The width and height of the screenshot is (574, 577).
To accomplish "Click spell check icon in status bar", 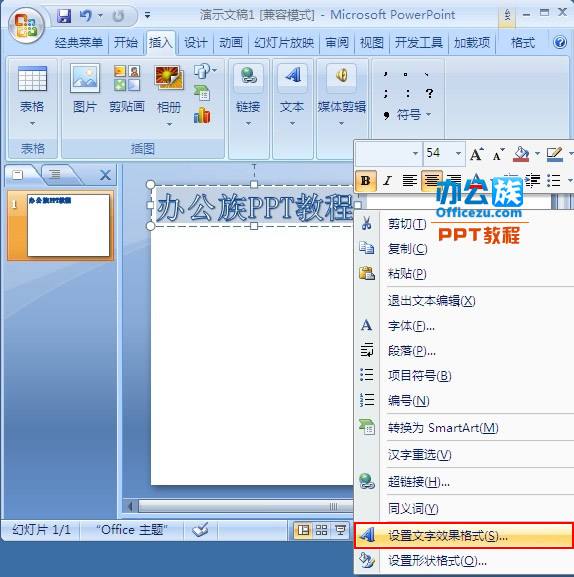I will point(200,530).
